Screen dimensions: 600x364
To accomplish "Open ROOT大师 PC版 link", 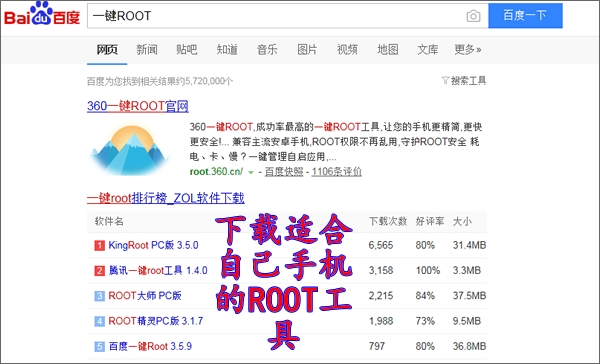I will coord(145,296).
